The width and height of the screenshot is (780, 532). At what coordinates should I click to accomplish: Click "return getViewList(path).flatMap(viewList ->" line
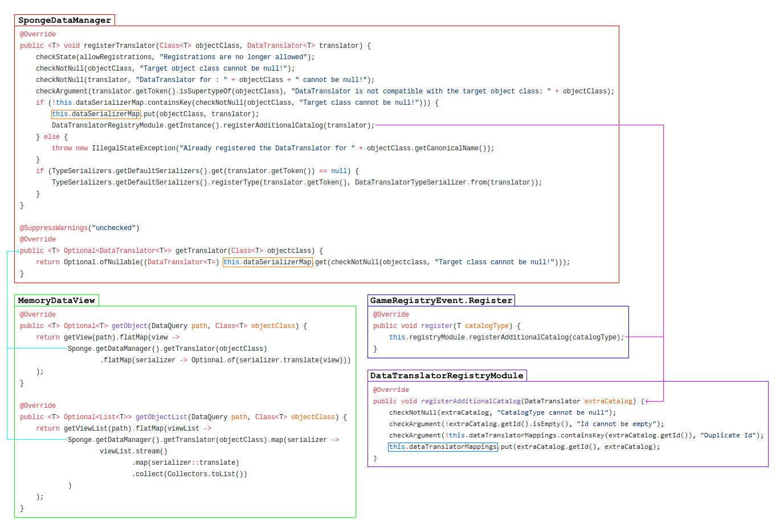tap(124, 428)
